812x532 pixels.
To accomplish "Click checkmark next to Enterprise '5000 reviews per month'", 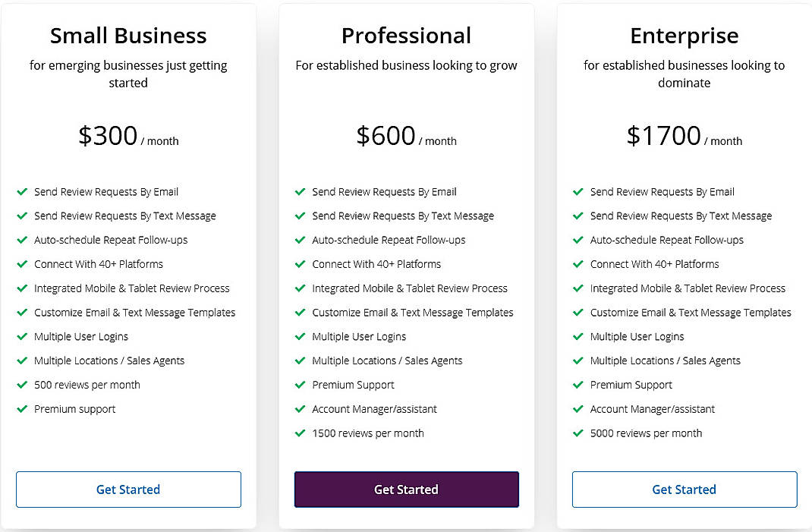I will point(578,433).
